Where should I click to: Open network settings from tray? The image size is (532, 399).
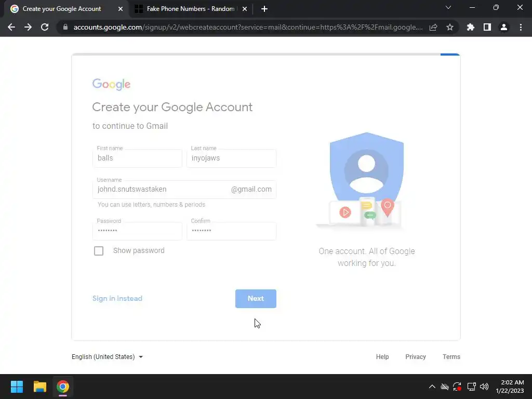(x=471, y=387)
